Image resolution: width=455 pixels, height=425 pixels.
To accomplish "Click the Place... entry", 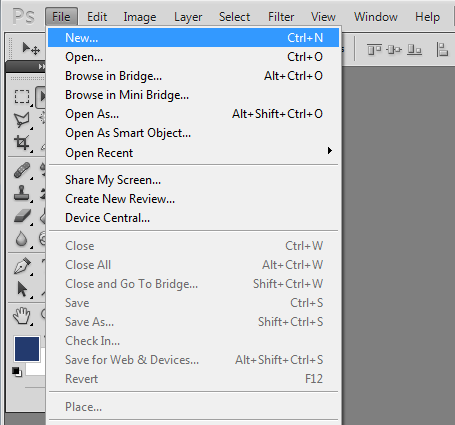I will [x=194, y=407].
